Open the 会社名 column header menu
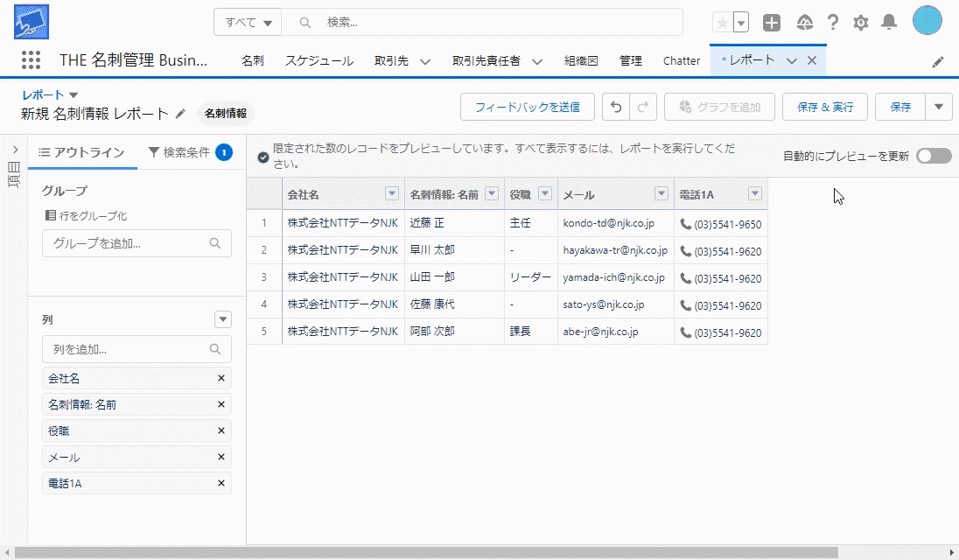 click(x=392, y=193)
